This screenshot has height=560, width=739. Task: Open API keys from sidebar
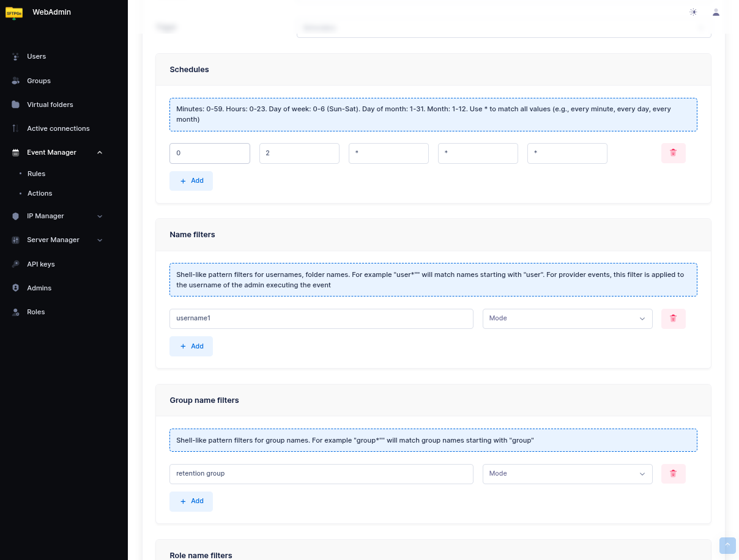[x=41, y=264]
